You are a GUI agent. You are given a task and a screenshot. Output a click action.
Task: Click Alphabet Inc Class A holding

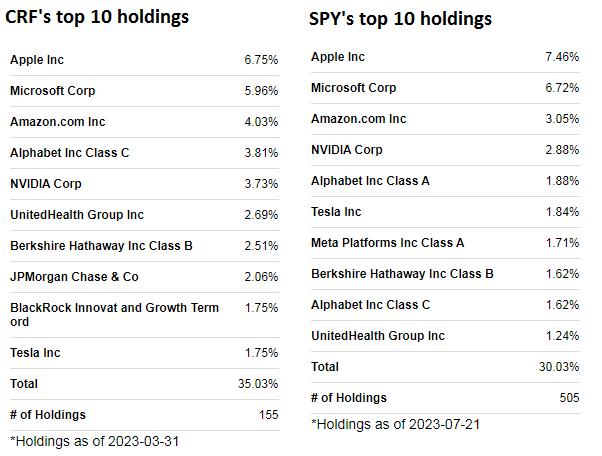click(370, 181)
